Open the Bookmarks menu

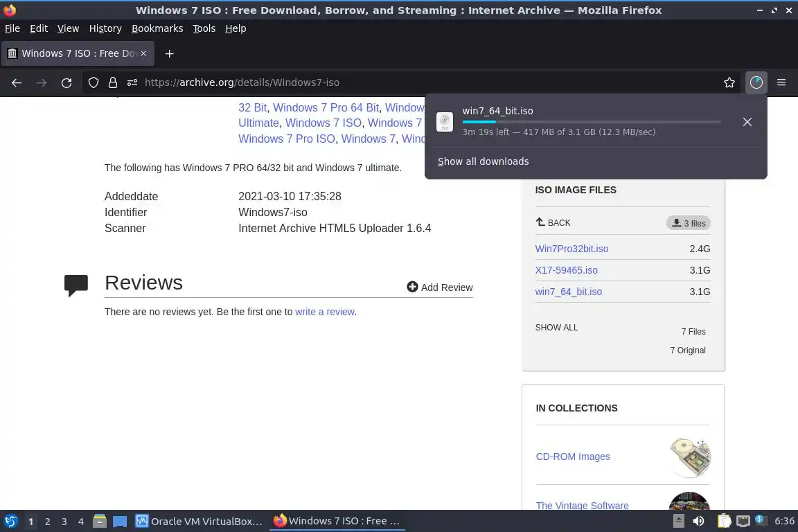[157, 28]
